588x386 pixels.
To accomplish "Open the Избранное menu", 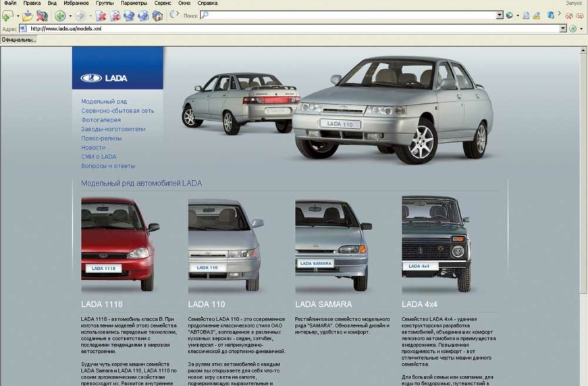I will (76, 3).
